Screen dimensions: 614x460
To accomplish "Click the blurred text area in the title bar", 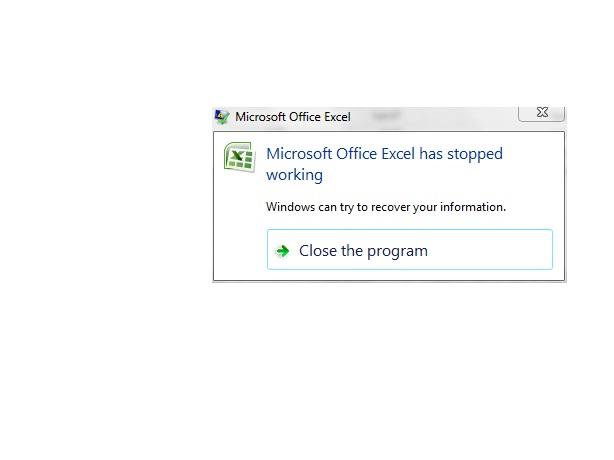I will [x=386, y=116].
